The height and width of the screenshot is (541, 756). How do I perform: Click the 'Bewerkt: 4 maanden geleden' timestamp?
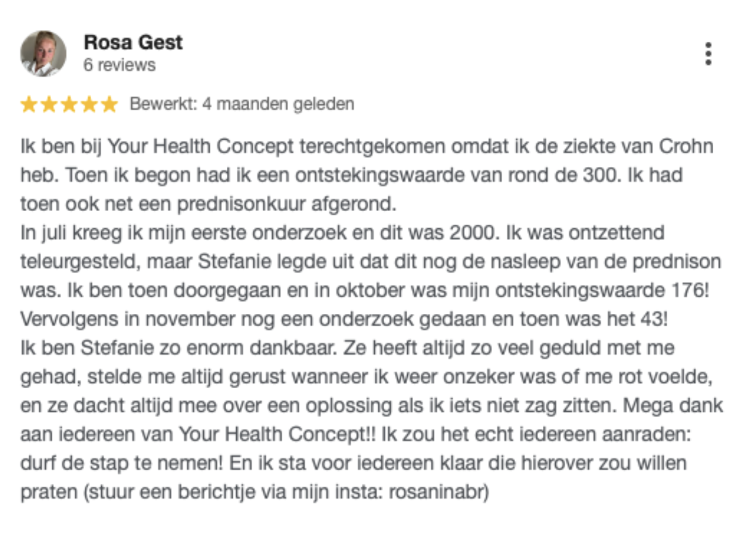[242, 104]
